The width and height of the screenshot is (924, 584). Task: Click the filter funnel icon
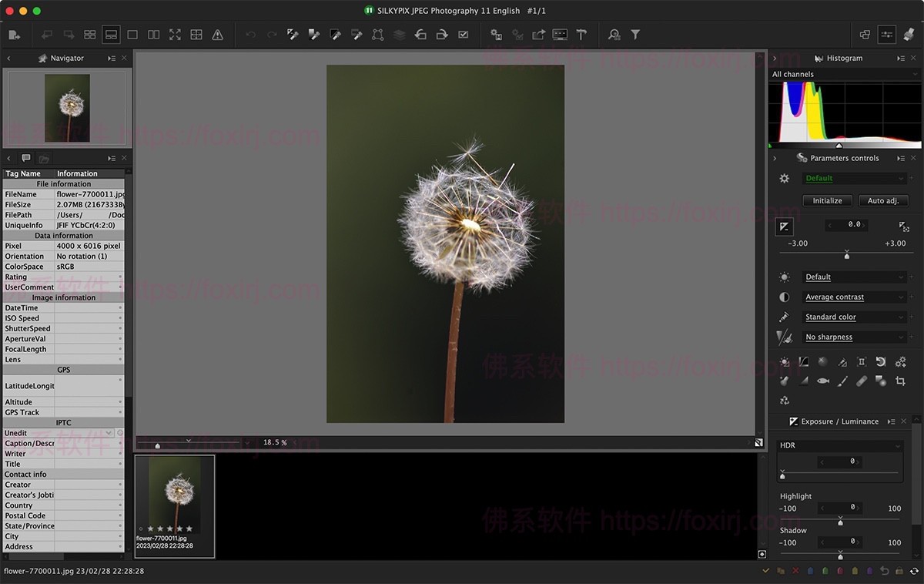click(x=635, y=35)
